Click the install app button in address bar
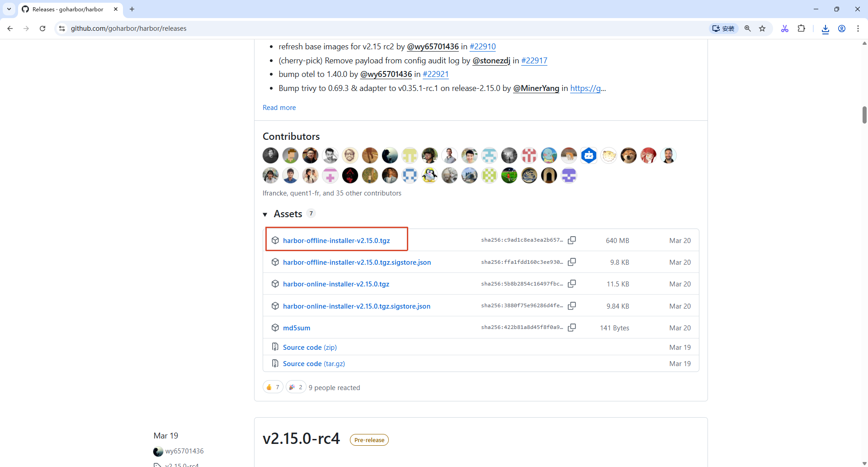 pos(723,29)
